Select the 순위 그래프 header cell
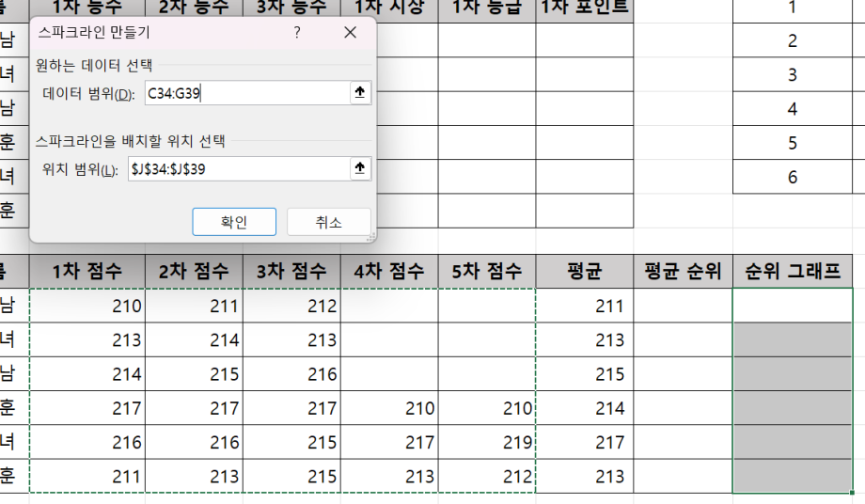This screenshot has width=865, height=504. pyautogui.click(x=793, y=271)
